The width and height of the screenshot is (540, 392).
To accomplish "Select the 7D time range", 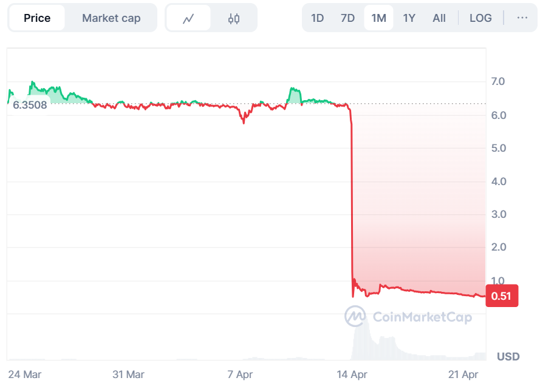I will pos(347,18).
